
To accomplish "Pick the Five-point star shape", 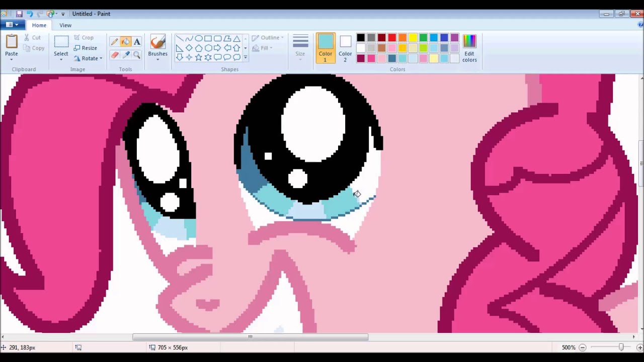I will point(199,57).
